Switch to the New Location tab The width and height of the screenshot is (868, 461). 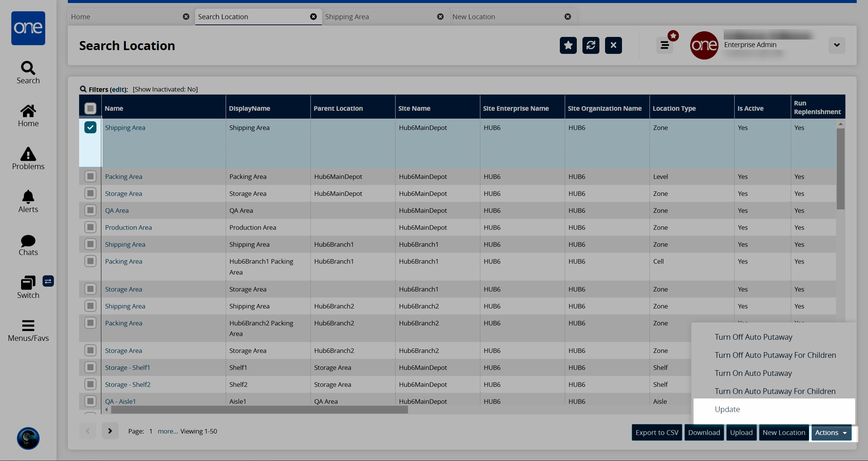tap(474, 17)
